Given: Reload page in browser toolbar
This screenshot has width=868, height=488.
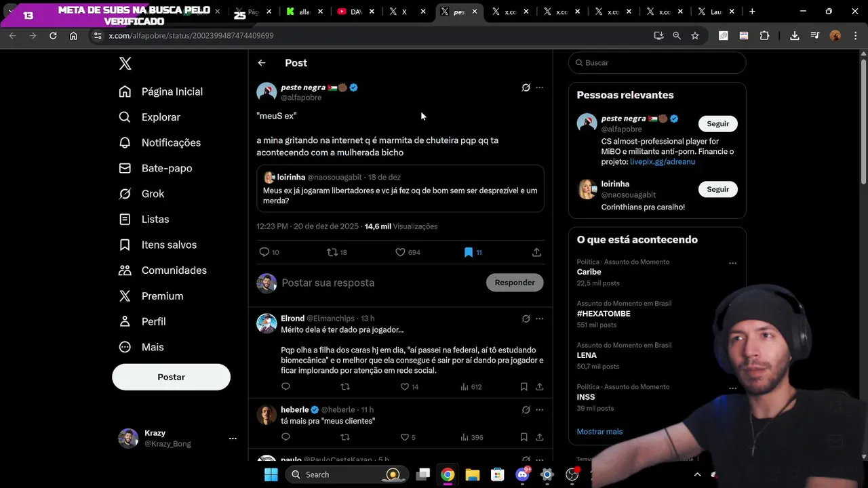Looking at the screenshot, I should pyautogui.click(x=53, y=36).
